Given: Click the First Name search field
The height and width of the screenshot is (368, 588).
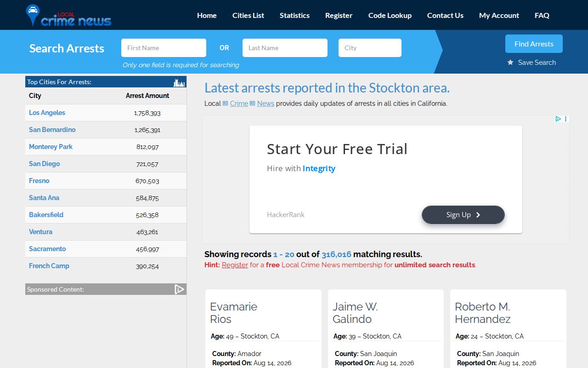Looking at the screenshot, I should click(x=164, y=48).
